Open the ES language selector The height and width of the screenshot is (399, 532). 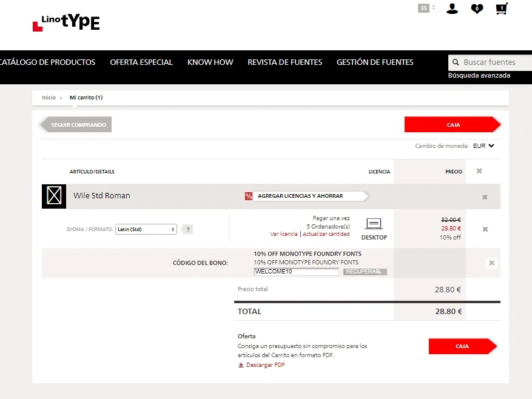(426, 8)
